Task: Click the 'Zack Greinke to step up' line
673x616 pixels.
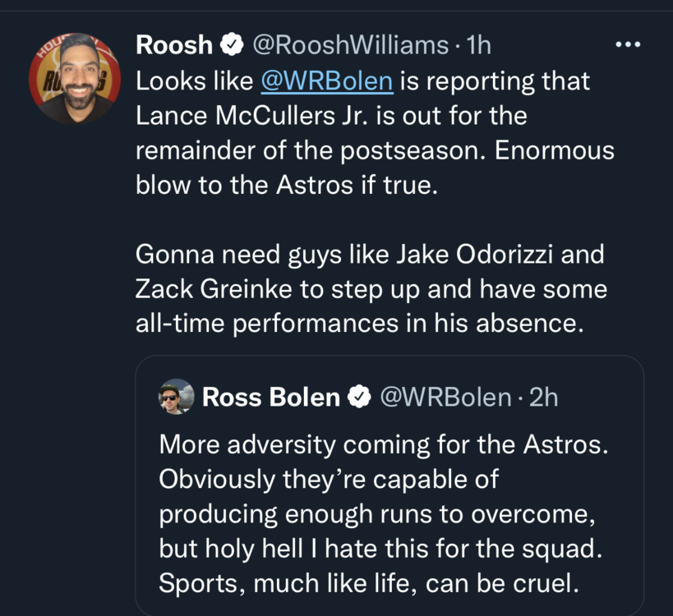Action: (371, 289)
